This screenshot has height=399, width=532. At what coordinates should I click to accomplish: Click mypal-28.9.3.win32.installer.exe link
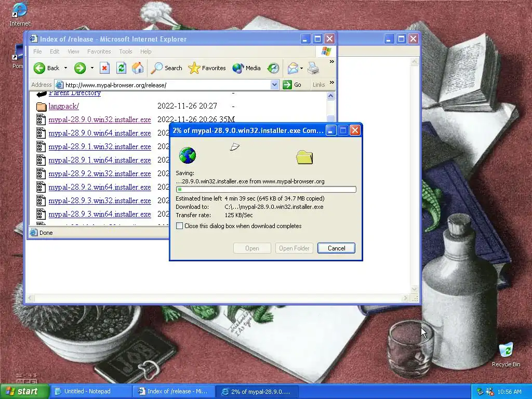coord(100,201)
